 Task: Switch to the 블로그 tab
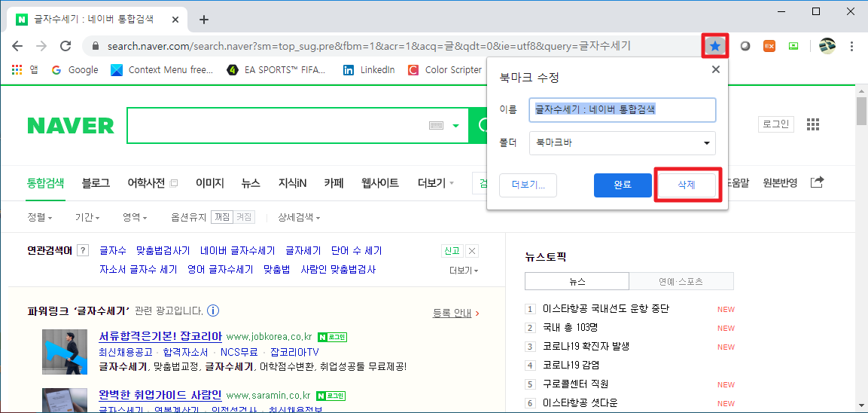pyautogui.click(x=95, y=183)
